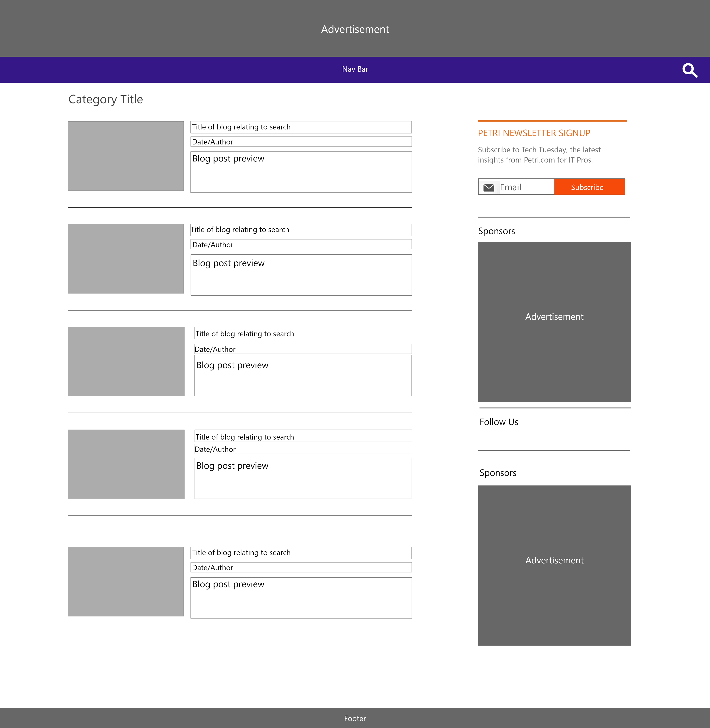Open the last blog title link

241,553
